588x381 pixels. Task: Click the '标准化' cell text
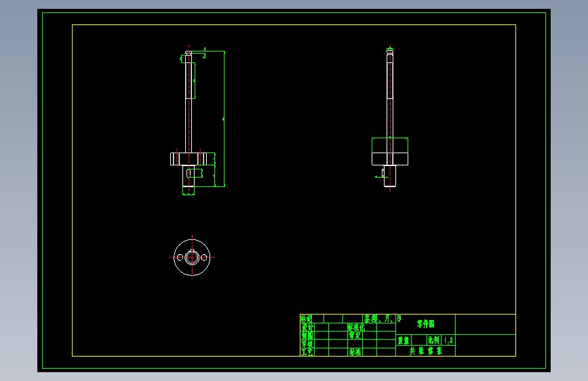[356, 327]
